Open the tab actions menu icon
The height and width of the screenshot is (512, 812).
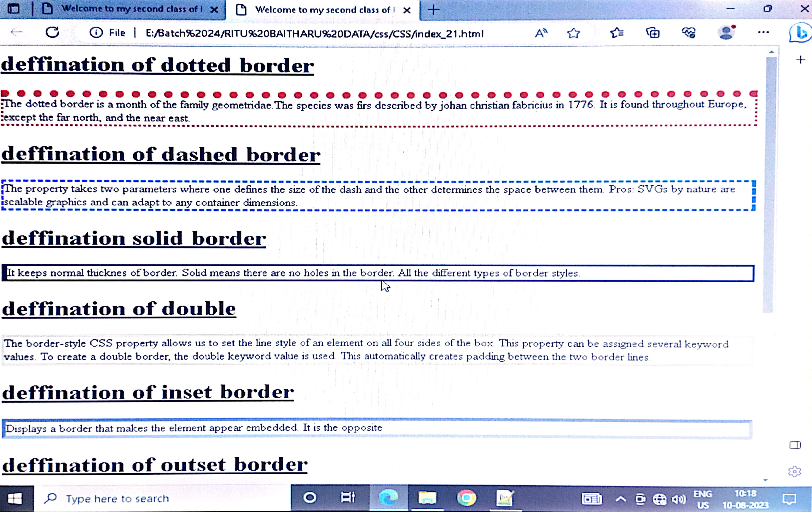click(13, 9)
